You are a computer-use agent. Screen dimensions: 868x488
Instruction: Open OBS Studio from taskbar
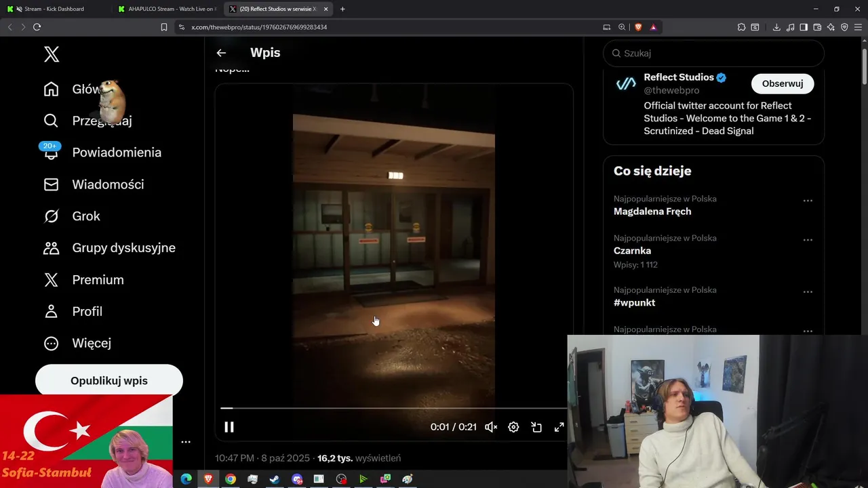pyautogui.click(x=341, y=479)
